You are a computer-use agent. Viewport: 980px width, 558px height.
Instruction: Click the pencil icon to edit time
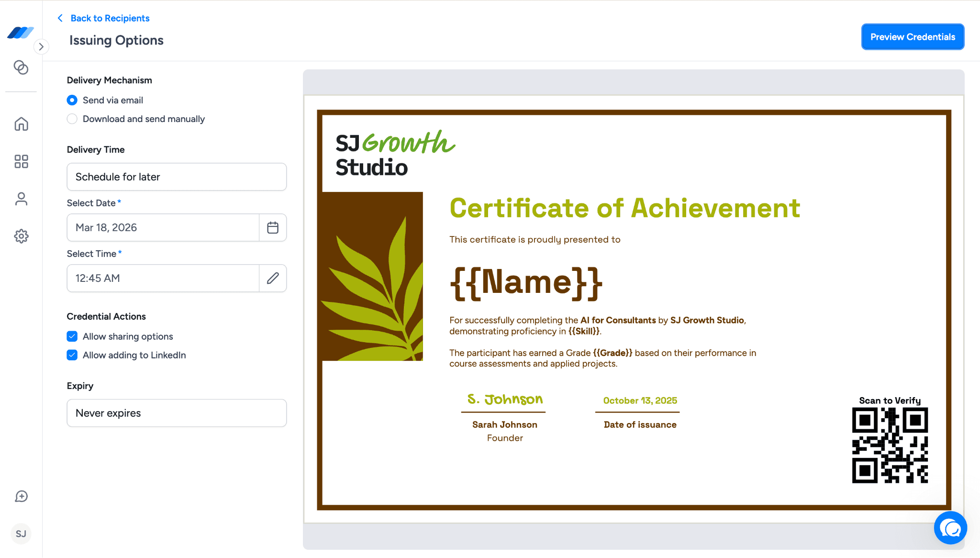click(x=273, y=279)
